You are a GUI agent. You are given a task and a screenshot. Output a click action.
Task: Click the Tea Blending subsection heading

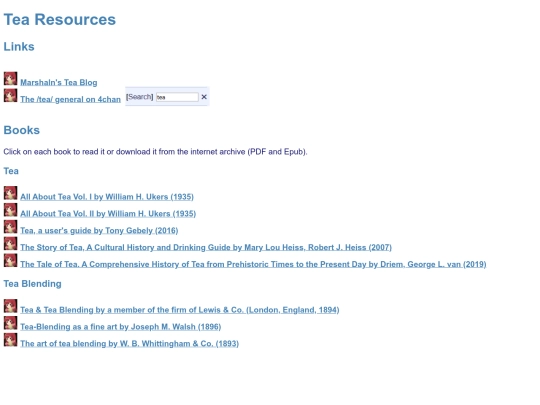pyautogui.click(x=32, y=284)
